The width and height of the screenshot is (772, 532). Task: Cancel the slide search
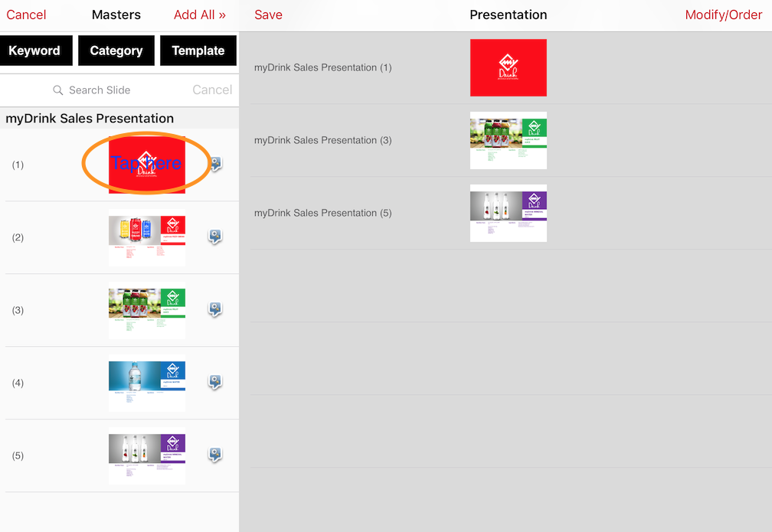(x=212, y=90)
